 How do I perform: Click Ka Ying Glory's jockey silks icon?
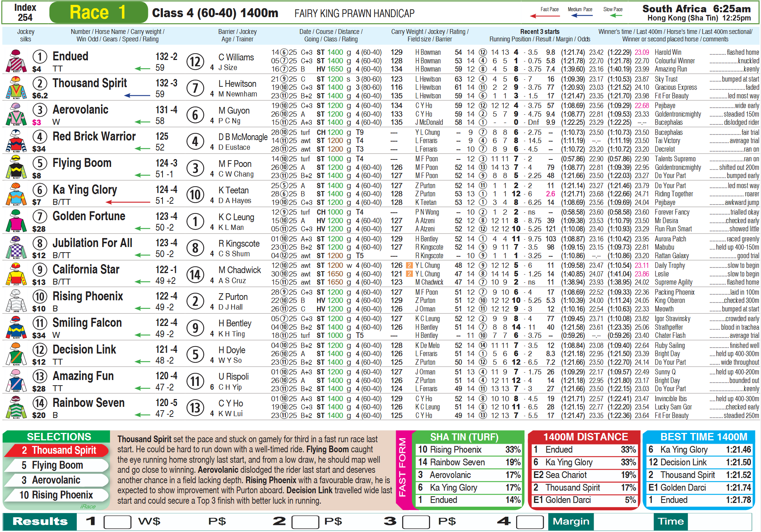point(16,194)
